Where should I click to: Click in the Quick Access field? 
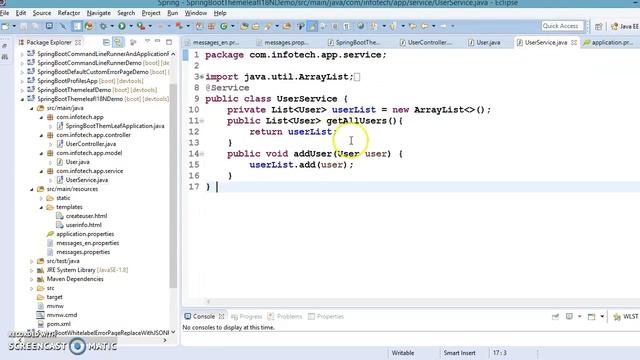click(x=562, y=26)
